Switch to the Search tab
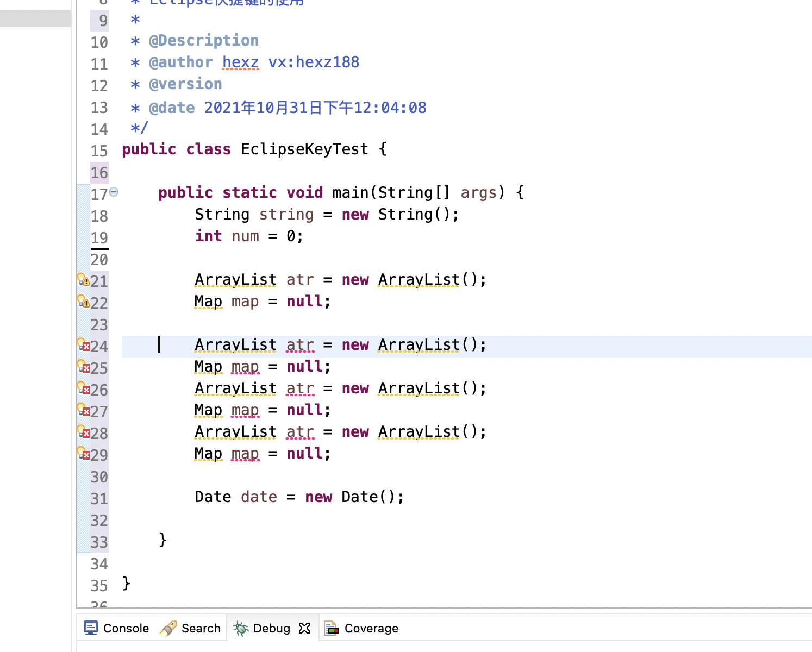The height and width of the screenshot is (652, 812). point(191,628)
